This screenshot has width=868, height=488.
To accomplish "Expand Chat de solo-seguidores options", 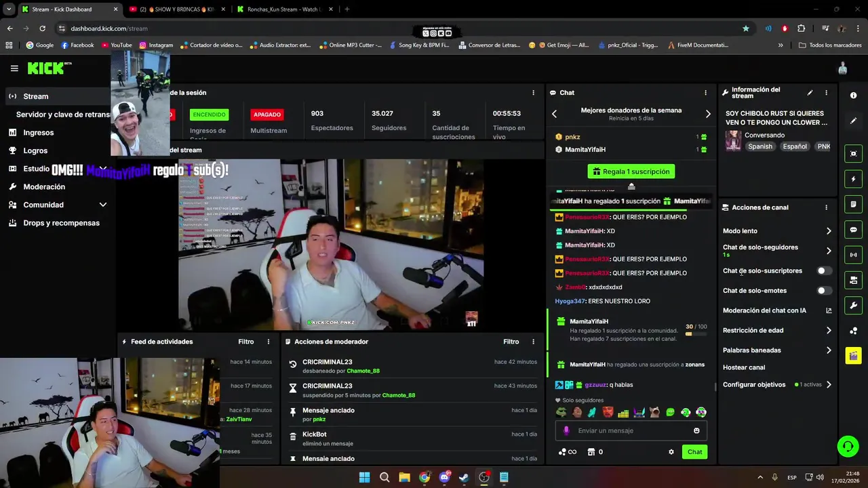I will pos(829,251).
